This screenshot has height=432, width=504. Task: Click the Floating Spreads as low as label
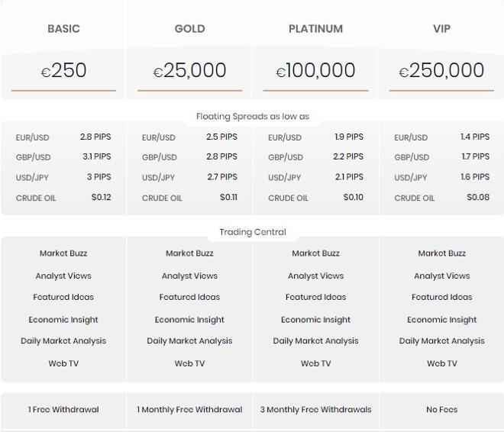253,116
